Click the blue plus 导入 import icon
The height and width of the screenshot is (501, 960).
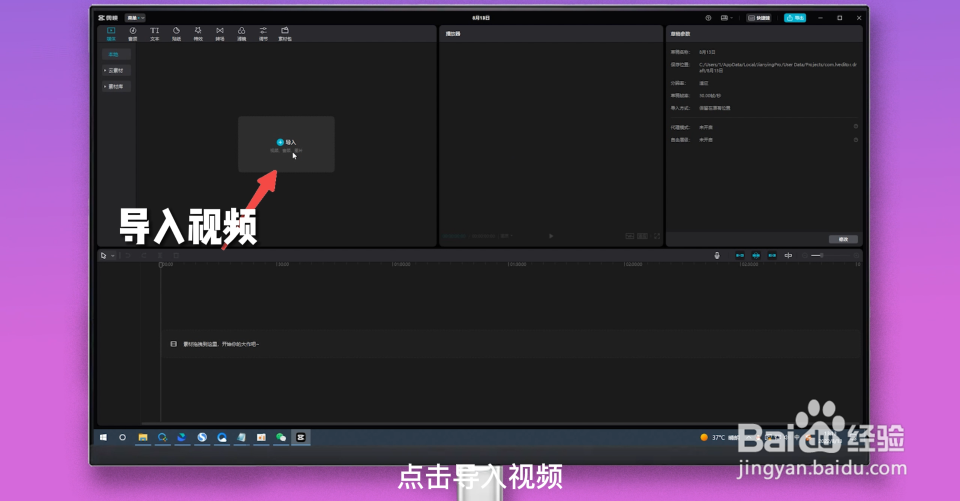pyautogui.click(x=280, y=142)
